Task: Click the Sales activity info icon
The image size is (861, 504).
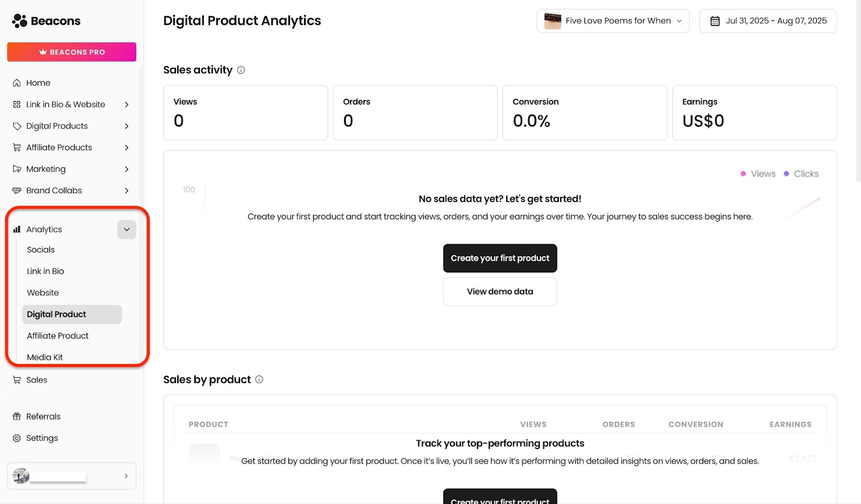Action: (241, 70)
